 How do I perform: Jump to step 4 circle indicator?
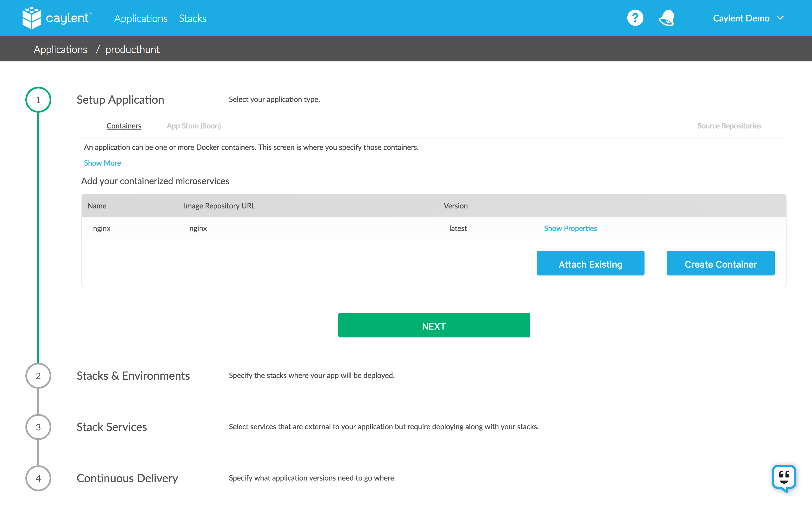(x=38, y=479)
